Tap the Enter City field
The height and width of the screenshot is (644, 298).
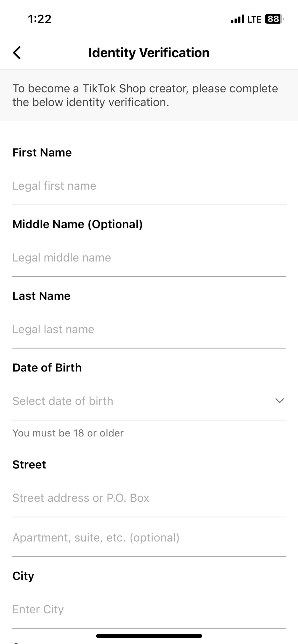tap(149, 609)
